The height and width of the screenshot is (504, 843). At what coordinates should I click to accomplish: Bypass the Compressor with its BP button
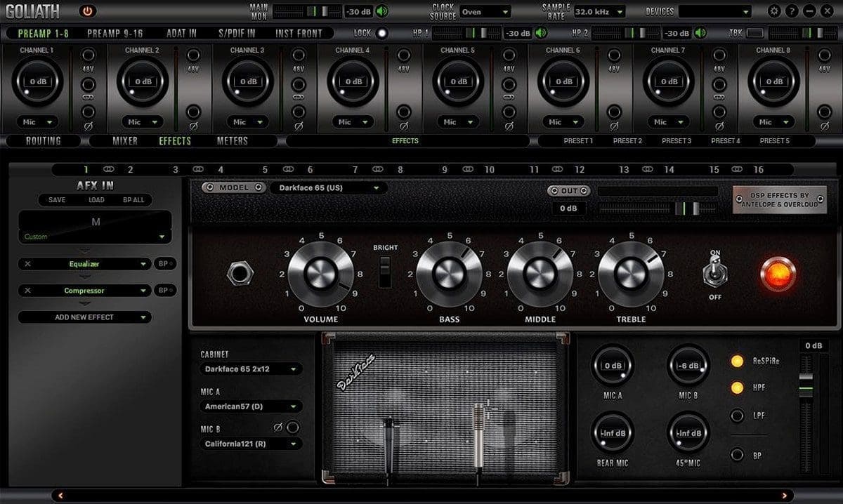pos(165,291)
